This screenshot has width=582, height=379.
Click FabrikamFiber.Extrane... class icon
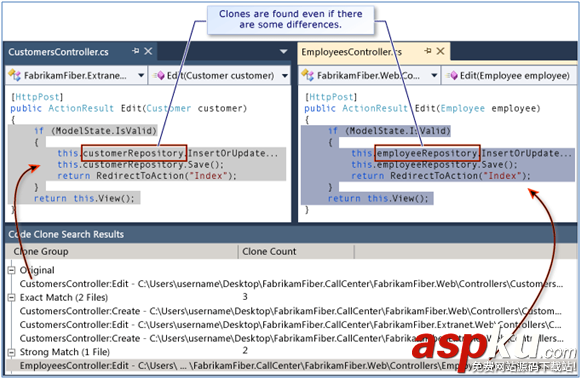point(14,75)
